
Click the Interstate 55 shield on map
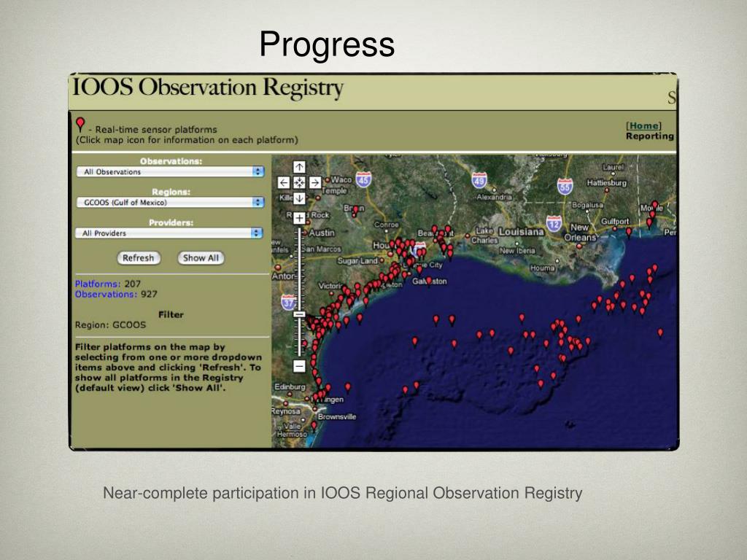click(x=565, y=186)
